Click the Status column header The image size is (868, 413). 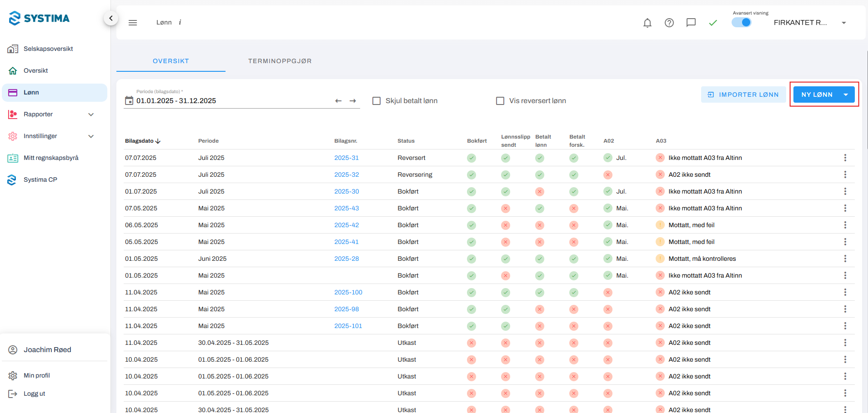406,141
